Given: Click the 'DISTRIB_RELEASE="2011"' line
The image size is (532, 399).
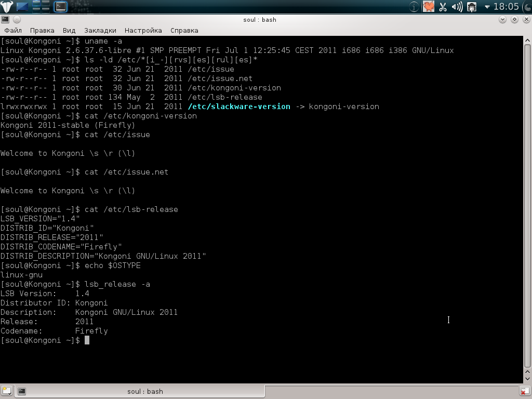Looking at the screenshot, I should (x=51, y=237).
